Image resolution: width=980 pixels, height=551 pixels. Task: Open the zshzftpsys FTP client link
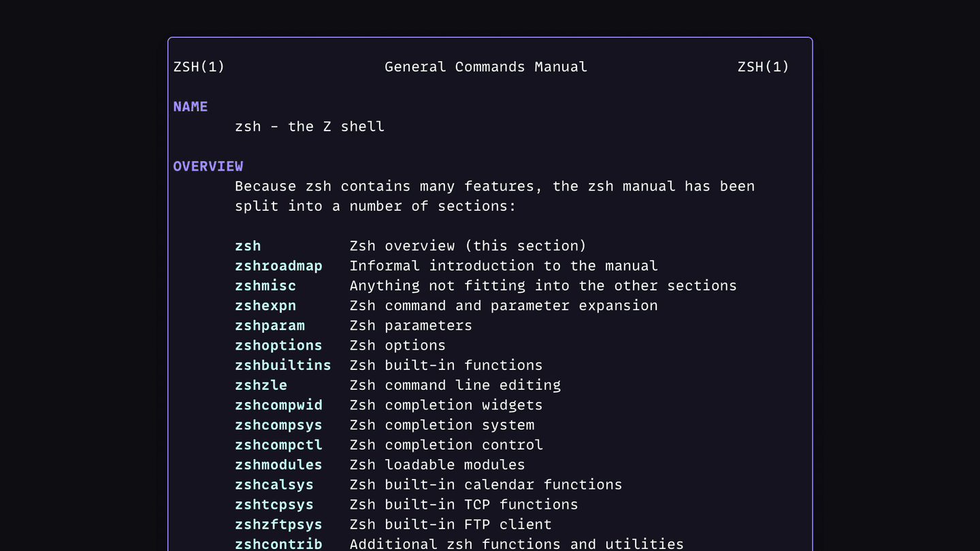coord(278,524)
